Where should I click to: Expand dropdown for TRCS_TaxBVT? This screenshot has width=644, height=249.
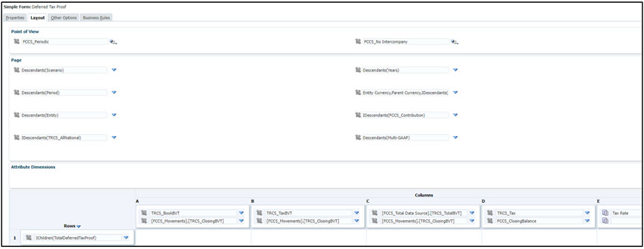click(357, 213)
